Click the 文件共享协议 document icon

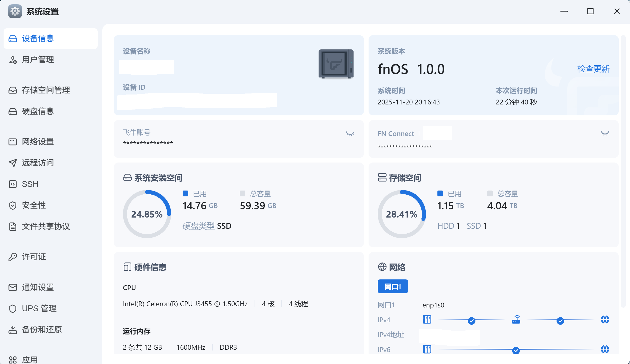click(13, 227)
